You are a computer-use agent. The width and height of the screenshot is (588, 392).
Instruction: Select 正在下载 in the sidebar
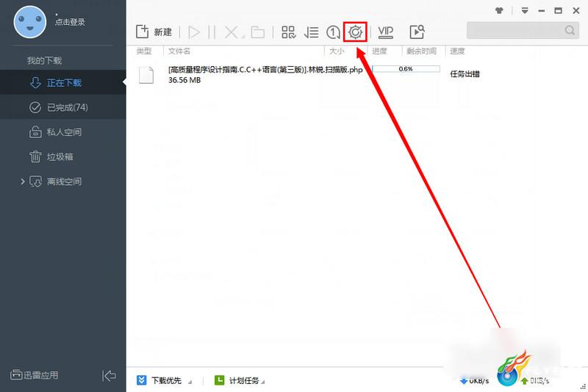pyautogui.click(x=63, y=82)
